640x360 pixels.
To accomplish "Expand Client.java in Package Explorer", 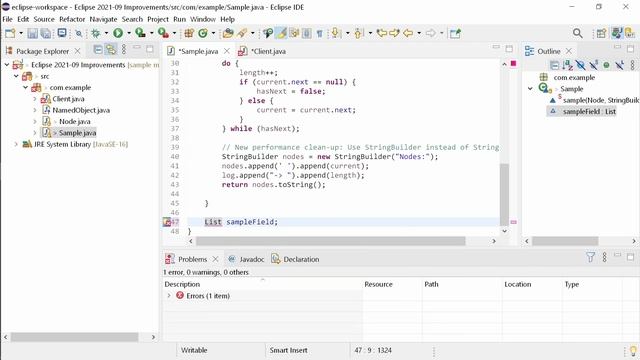I will pos(35,99).
